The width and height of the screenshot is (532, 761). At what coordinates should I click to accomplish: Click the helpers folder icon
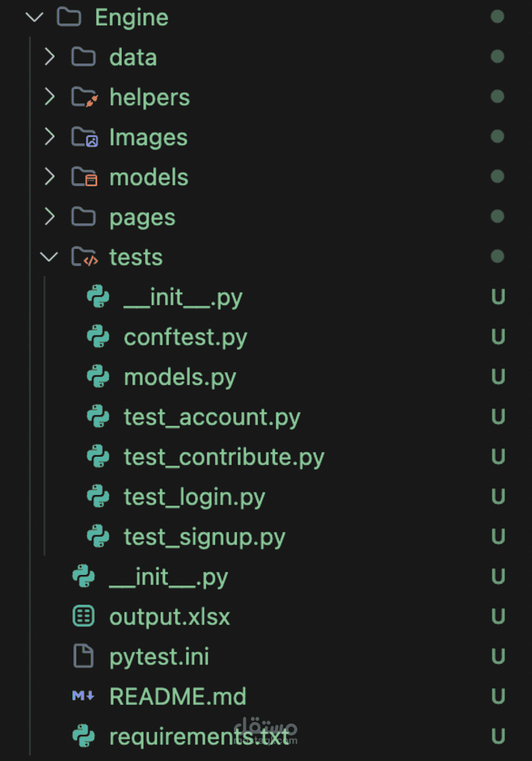pyautogui.click(x=84, y=97)
